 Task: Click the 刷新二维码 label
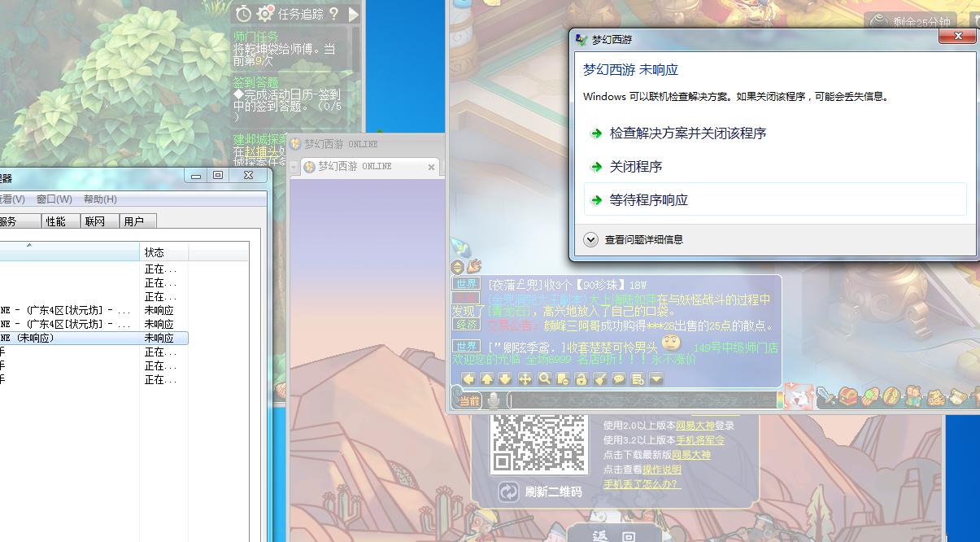click(554, 492)
